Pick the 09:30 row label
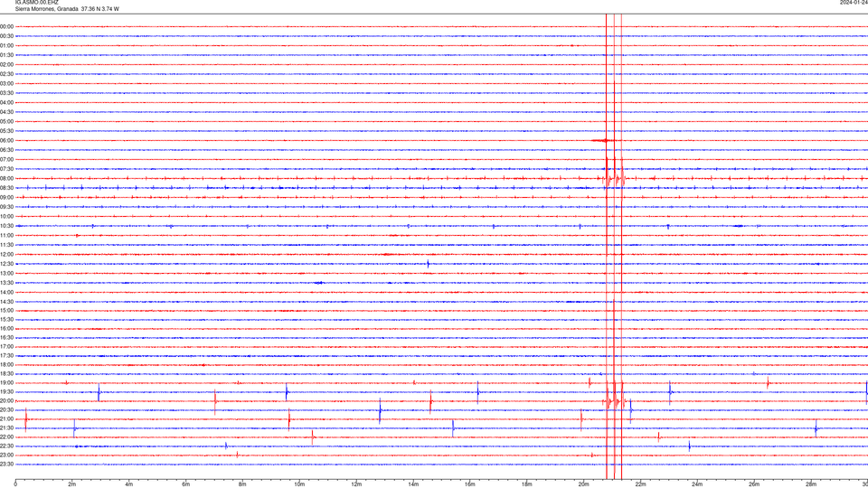Image resolution: width=868 pixels, height=488 pixels. click(x=6, y=207)
